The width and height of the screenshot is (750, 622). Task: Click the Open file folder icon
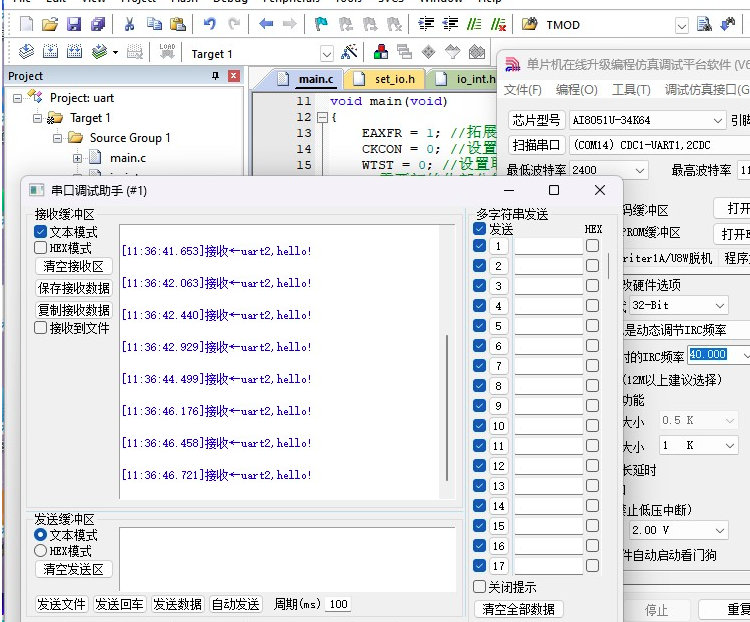50,24
